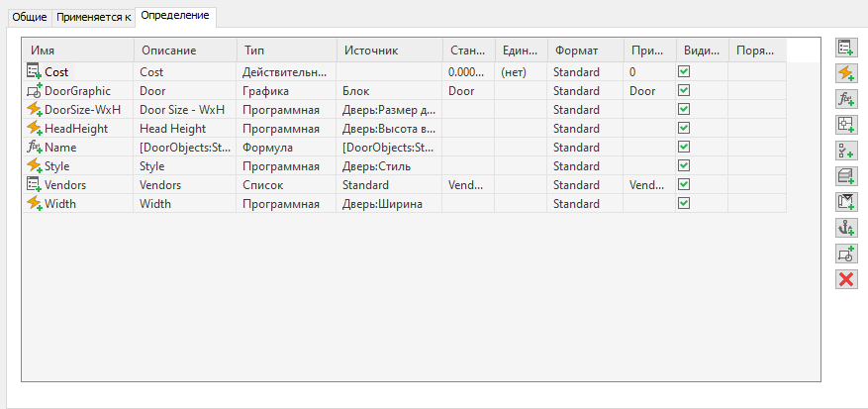Click the Формат cell of Vendors row
Image resolution: width=868 pixels, height=409 pixels.
pos(577,185)
